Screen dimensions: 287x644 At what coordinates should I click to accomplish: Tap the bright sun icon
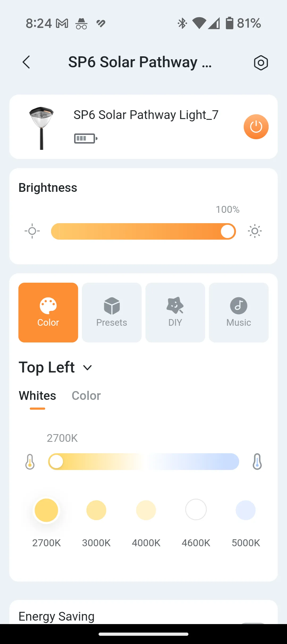255,231
